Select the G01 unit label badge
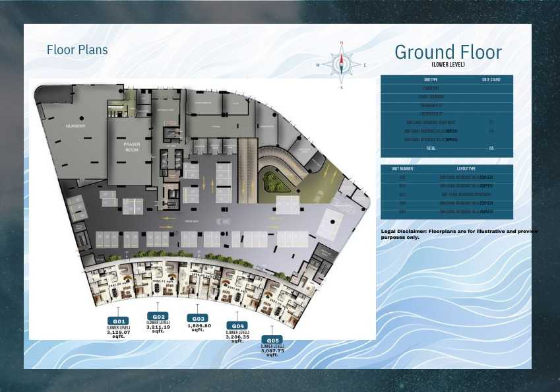Screen dimensions: 560x392 119,321
